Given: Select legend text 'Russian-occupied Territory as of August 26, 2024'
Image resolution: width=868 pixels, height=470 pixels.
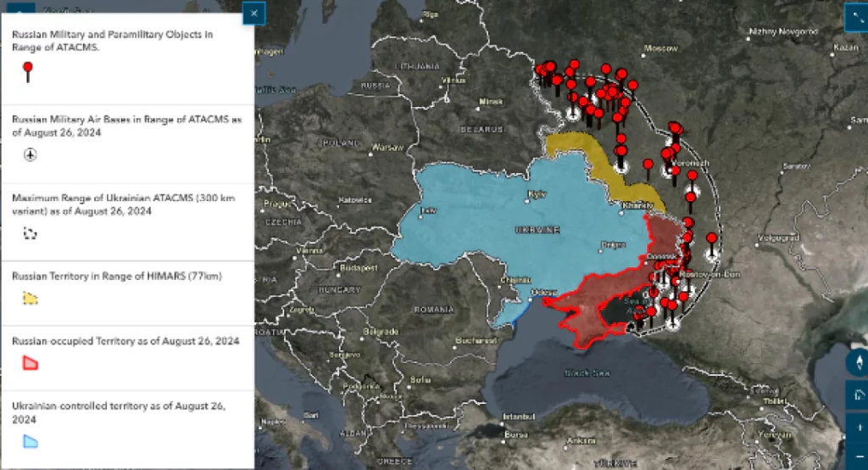Looking at the screenshot, I should click(x=125, y=341).
